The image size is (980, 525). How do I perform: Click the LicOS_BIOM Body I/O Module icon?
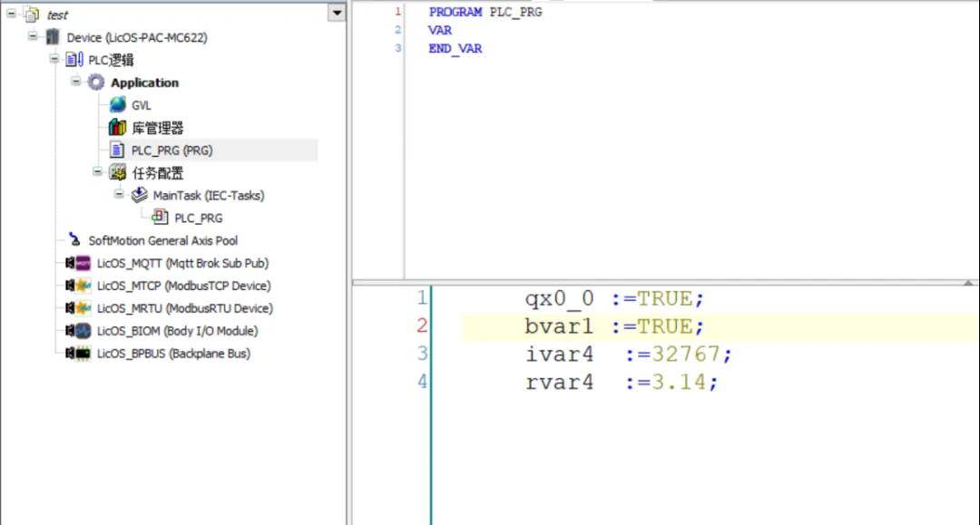click(x=81, y=331)
